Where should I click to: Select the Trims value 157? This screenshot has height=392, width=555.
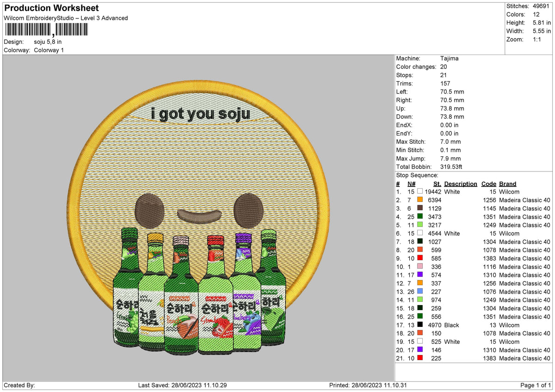click(x=445, y=83)
